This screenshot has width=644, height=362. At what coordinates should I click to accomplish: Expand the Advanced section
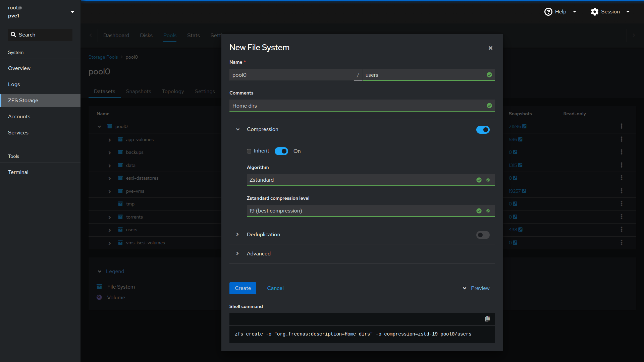(237, 254)
